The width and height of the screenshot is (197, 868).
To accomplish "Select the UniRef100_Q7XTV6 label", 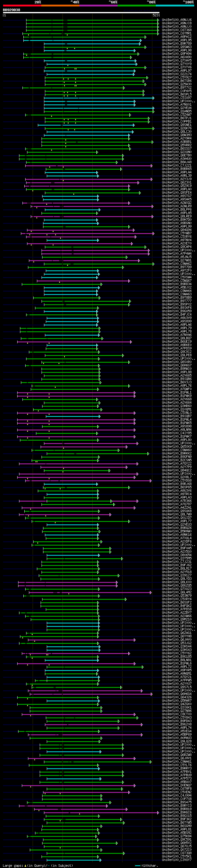I will pos(177,67).
